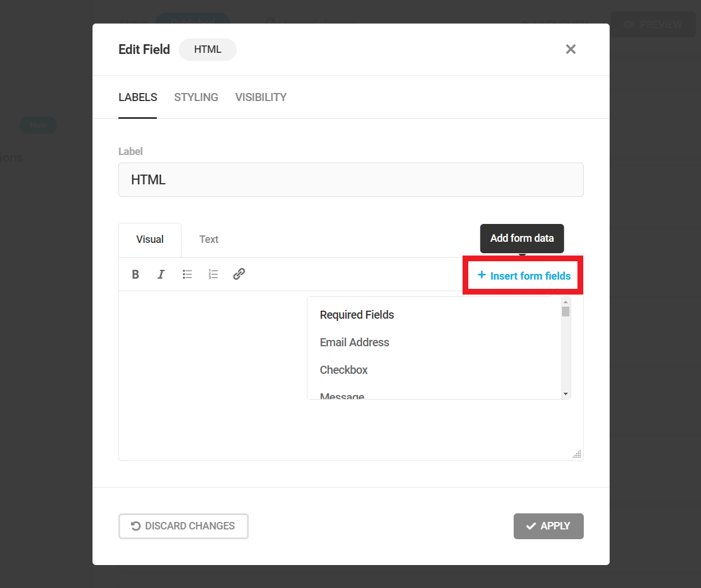The image size is (701, 588).
Task: Click the Required Fields heading in list
Action: 357,315
